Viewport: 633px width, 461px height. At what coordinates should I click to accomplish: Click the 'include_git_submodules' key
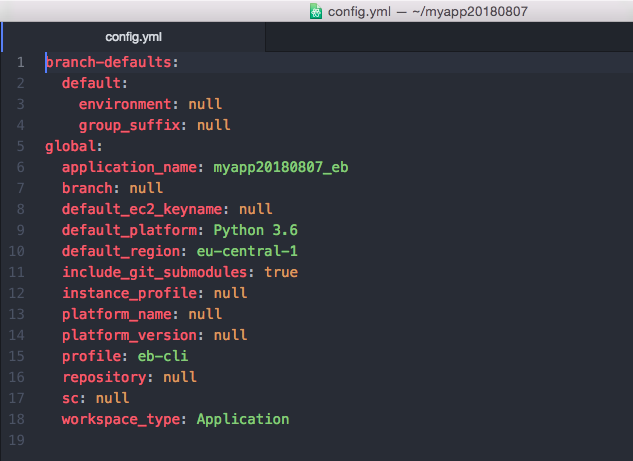tap(155, 272)
